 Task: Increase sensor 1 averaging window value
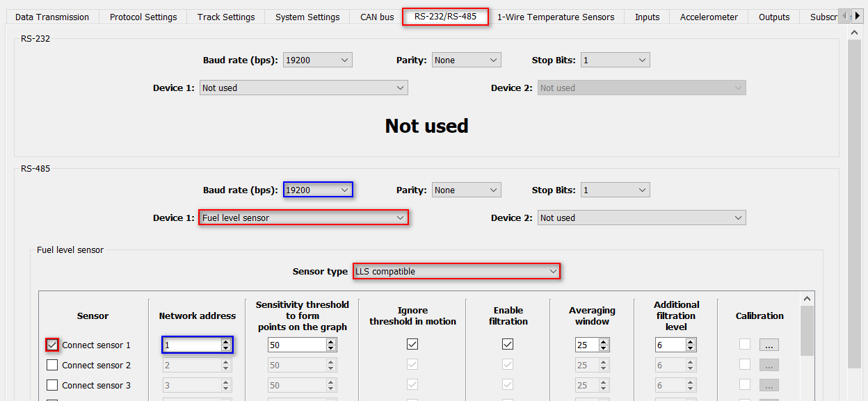pos(603,342)
